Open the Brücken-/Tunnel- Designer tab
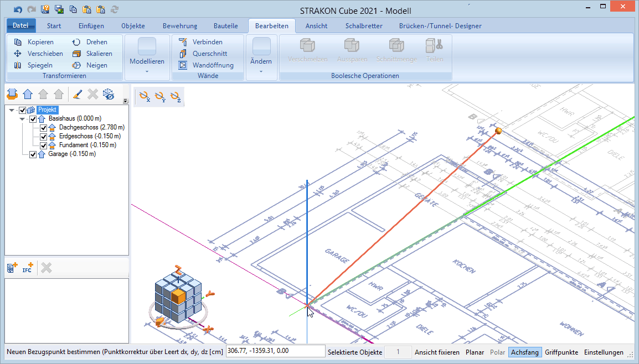Viewport: 639px width, 364px height. point(440,25)
